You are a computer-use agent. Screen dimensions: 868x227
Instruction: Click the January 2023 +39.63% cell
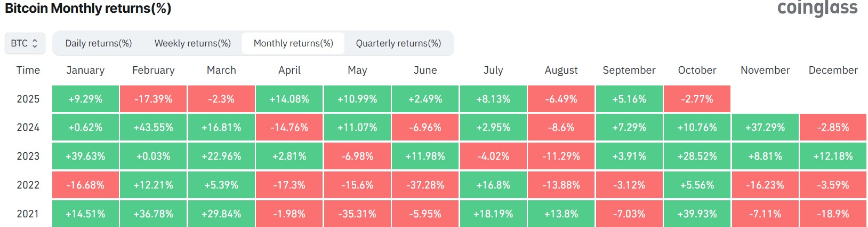pos(85,156)
